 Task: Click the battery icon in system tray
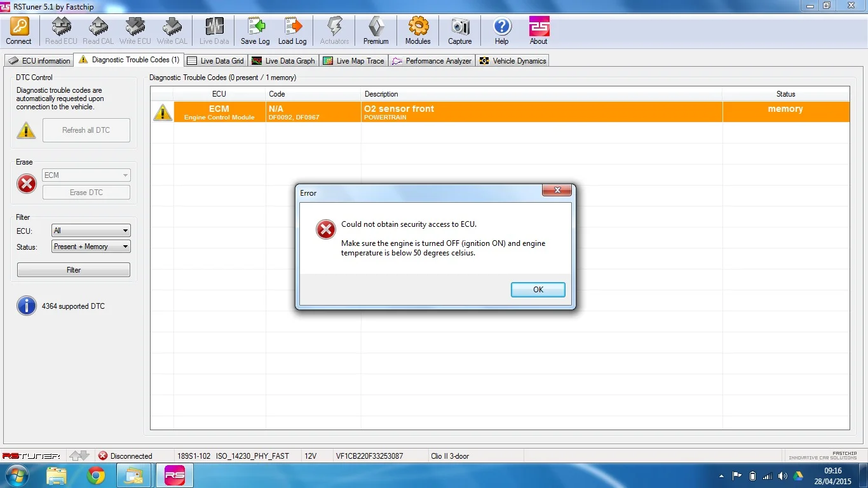pos(752,476)
